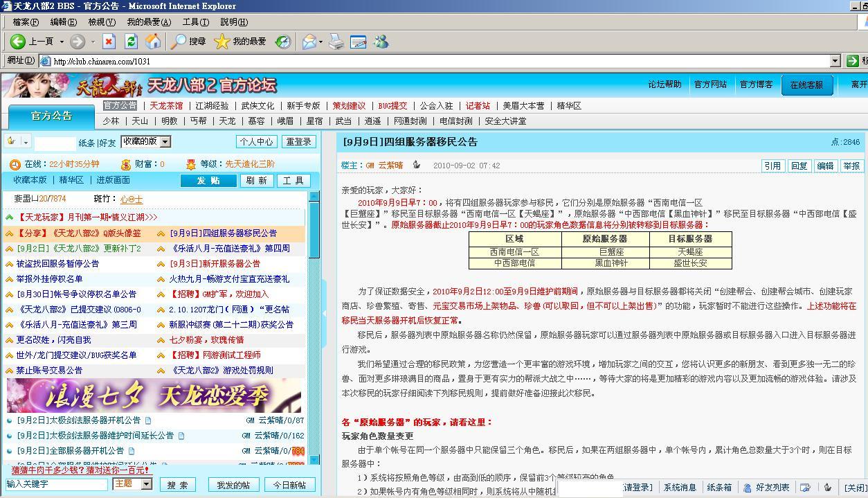Click the 重登录 button

tap(299, 141)
